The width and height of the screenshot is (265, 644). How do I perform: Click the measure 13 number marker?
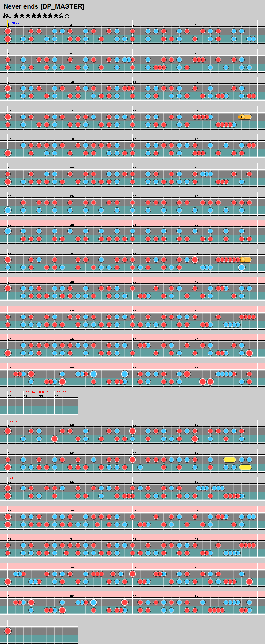click(x=10, y=111)
